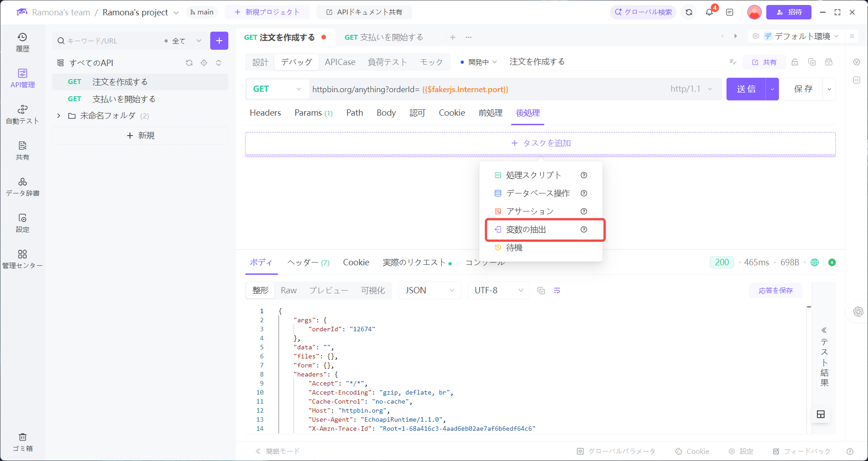Open the ゴミ箱 trash panel
This screenshot has width=868, height=461.
[x=23, y=442]
